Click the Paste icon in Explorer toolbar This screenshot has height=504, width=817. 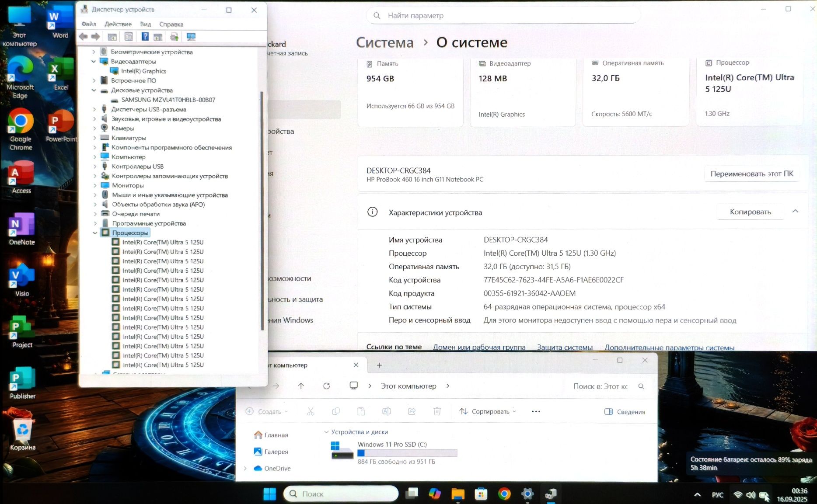(361, 411)
